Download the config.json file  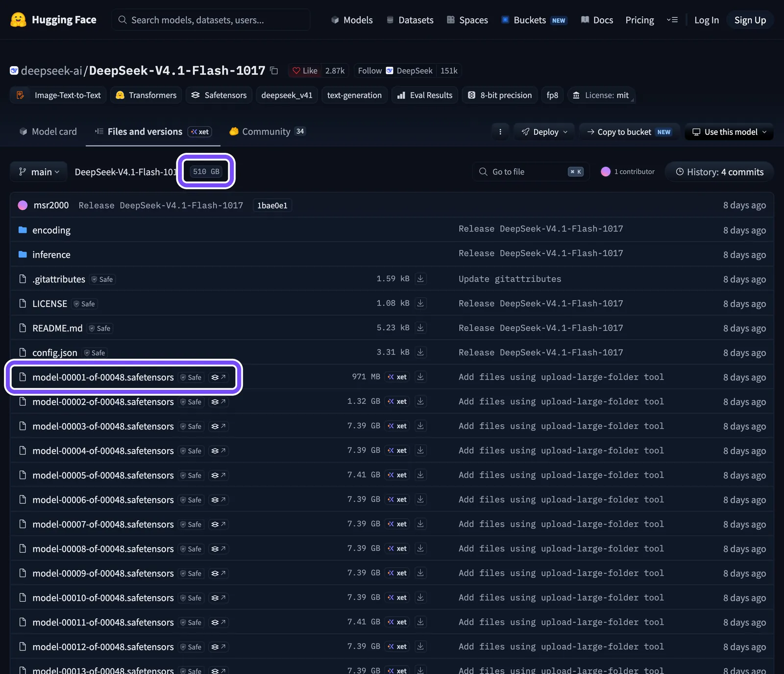click(420, 352)
